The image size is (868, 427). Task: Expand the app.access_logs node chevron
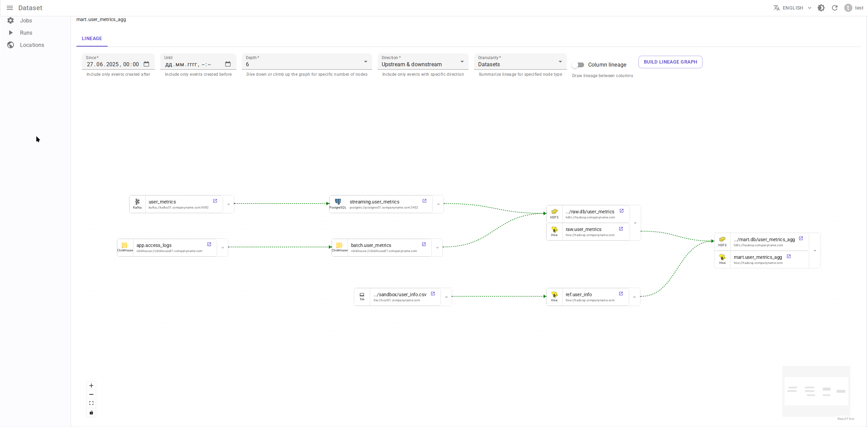(223, 248)
